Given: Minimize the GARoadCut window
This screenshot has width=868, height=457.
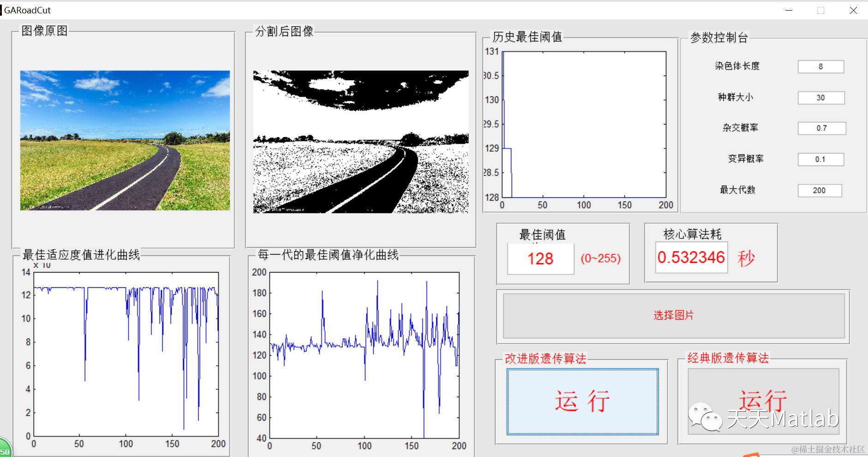Looking at the screenshot, I should click(789, 10).
